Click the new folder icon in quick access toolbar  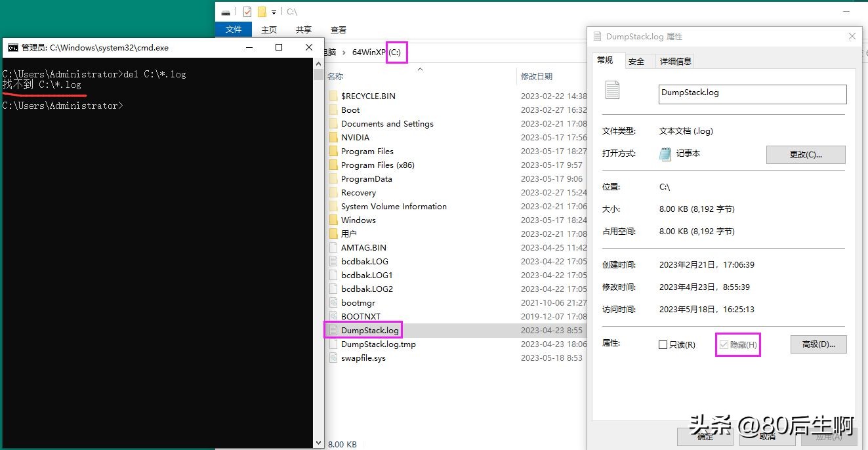click(x=262, y=11)
